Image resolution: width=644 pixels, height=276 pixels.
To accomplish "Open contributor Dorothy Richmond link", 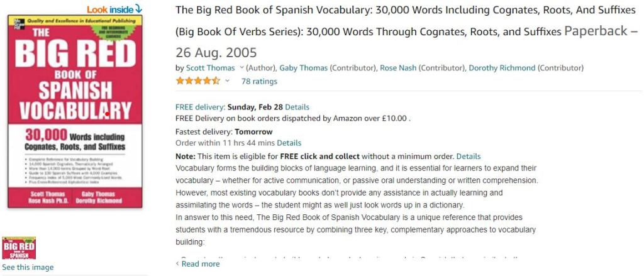I will (x=502, y=68).
